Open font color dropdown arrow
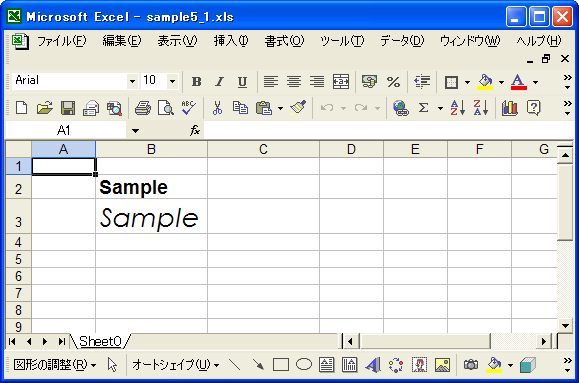Image resolution: width=579 pixels, height=383 pixels. pos(535,82)
